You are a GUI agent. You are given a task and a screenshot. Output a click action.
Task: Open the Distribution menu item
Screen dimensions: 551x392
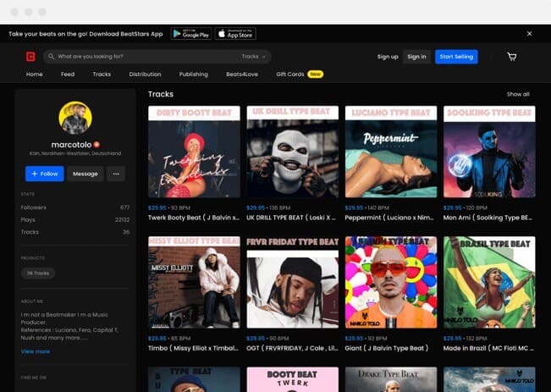pos(145,75)
